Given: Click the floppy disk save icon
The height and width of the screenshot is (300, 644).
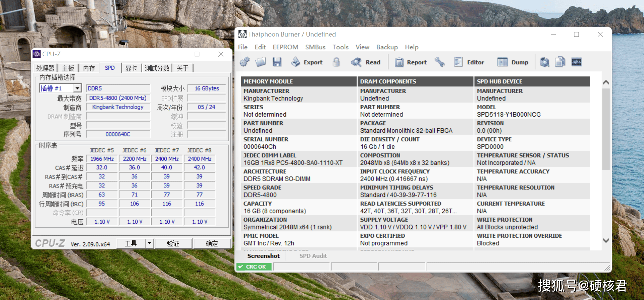Looking at the screenshot, I should coord(277,62).
